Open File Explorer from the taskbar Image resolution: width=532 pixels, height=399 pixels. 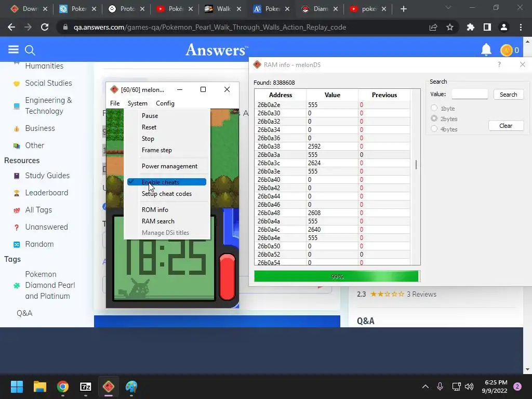pyautogui.click(x=39, y=387)
